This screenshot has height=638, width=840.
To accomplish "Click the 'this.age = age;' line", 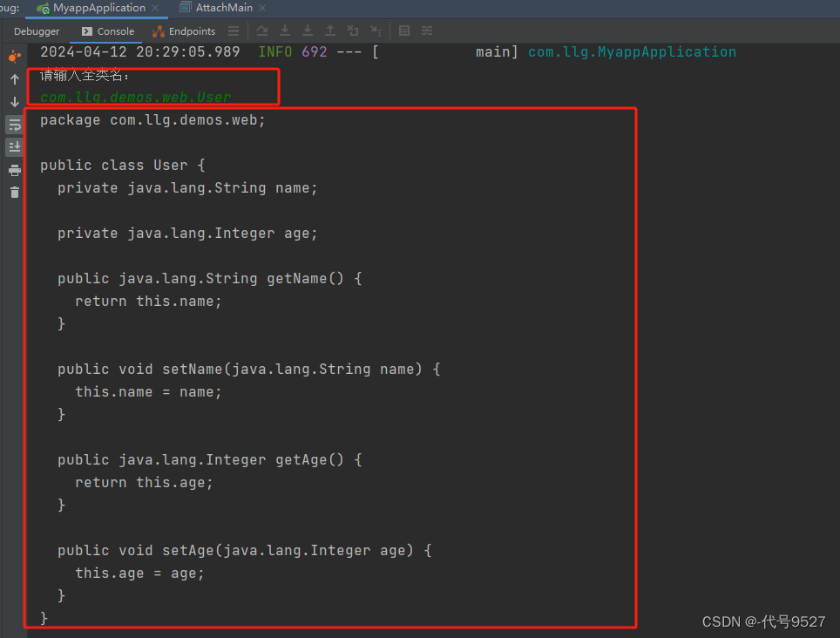I will point(139,574).
